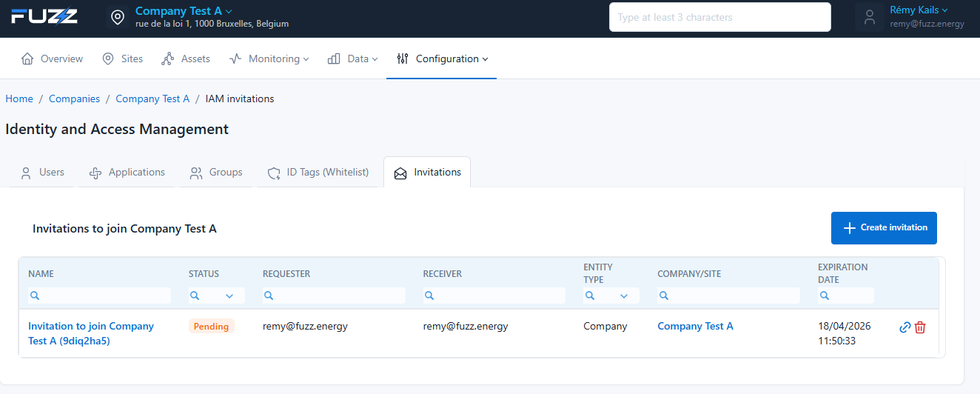
Task: Click the expiration date 18/04/2026 cell
Action: pyautogui.click(x=845, y=333)
